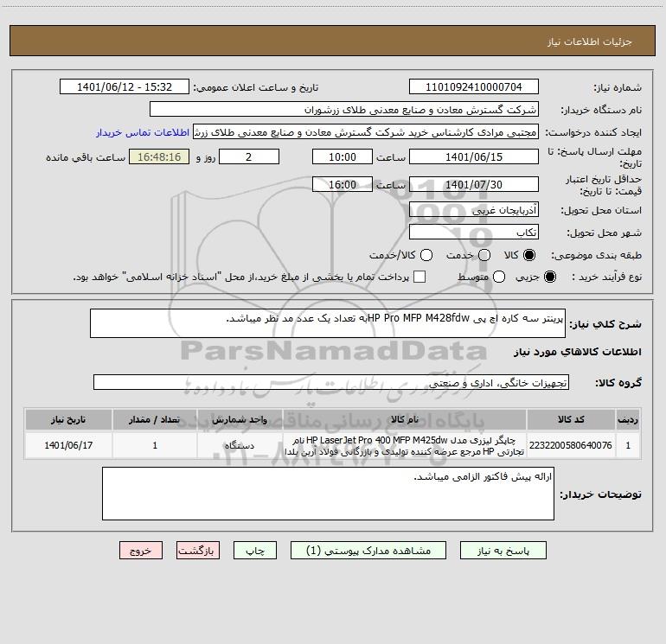Click the announcement date field 1401/06/12 - 15:32
Viewport: 666px width, 644px height.
tap(125, 87)
